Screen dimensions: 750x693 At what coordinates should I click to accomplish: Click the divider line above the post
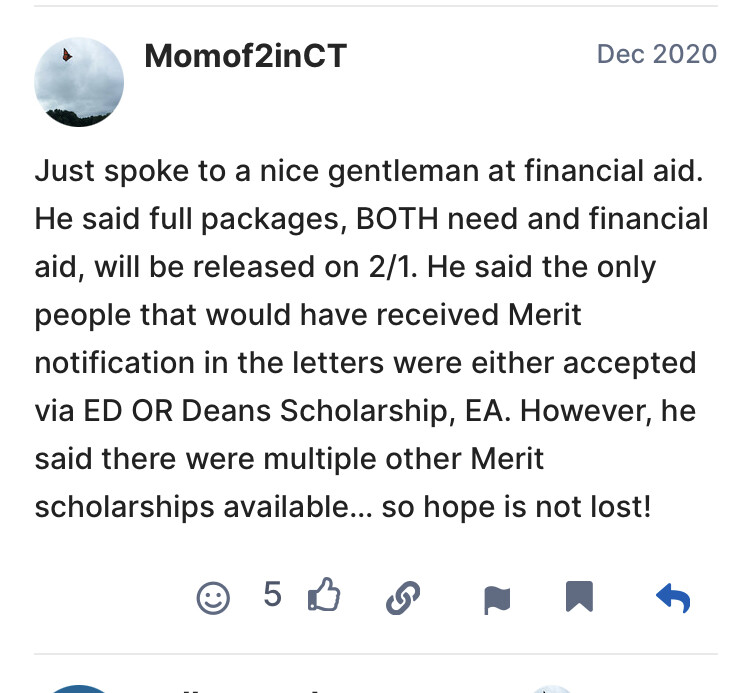(x=375, y=7)
